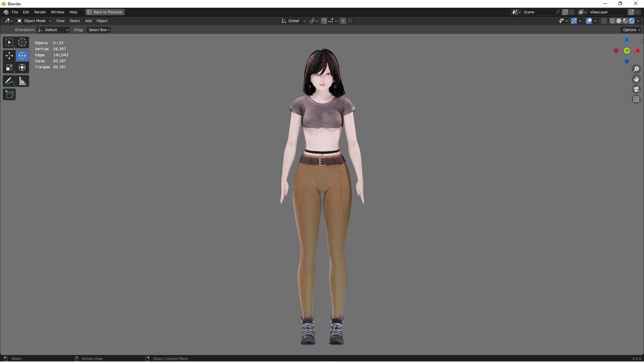Activate the Move tool
Screen dimensions: 644x362
click(9, 56)
